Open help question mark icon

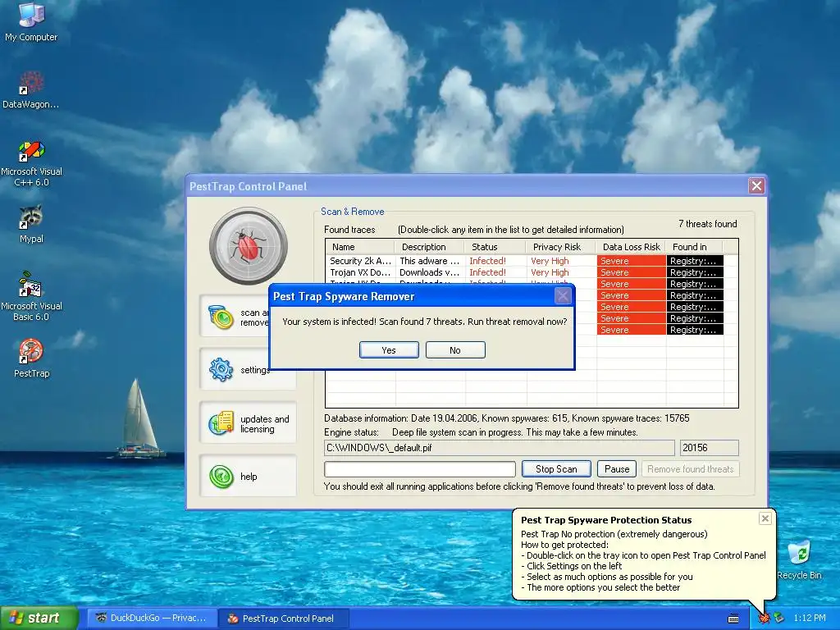pyautogui.click(x=221, y=477)
